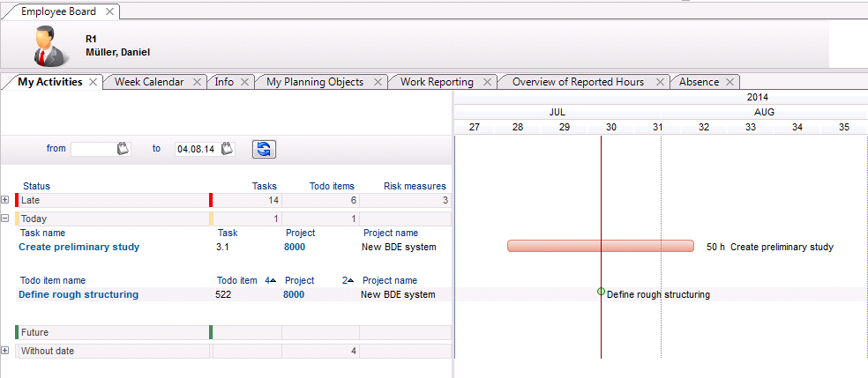Viewport: 868px width, 378px height.
Task: Close the My Planning Objects tab
Action: click(x=378, y=82)
